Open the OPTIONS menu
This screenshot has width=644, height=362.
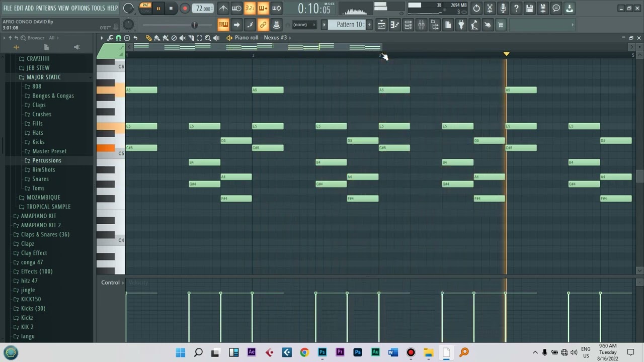click(x=80, y=8)
